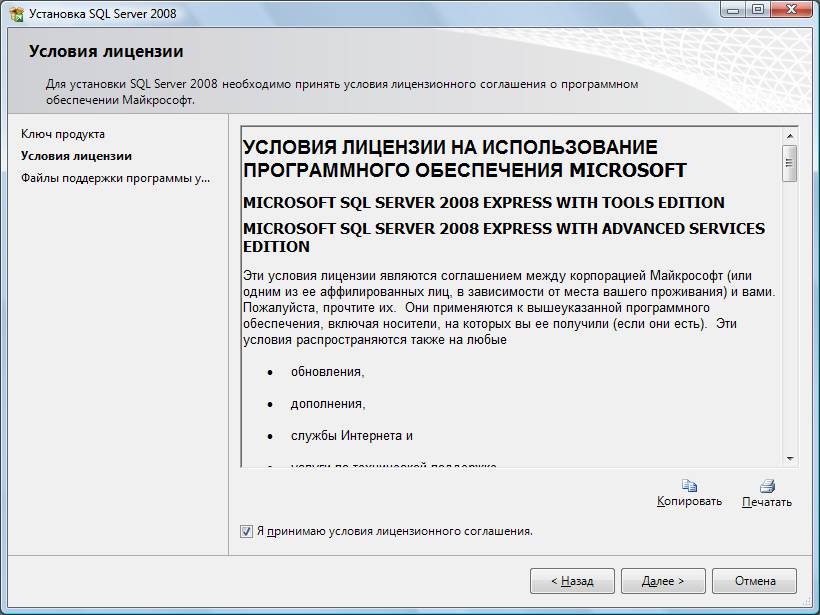
Task: Click the license text scrollbar down arrow
Action: tap(789, 458)
